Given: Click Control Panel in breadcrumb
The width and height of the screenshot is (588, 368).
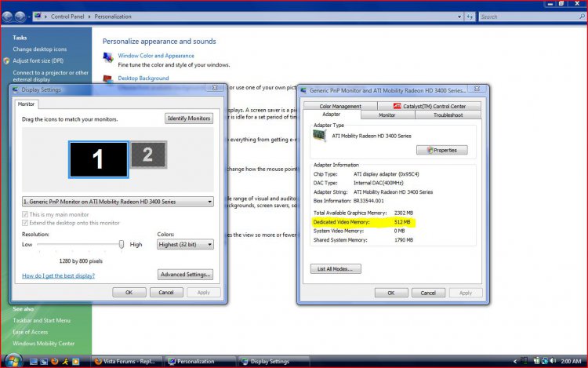Looking at the screenshot, I should click(67, 16).
